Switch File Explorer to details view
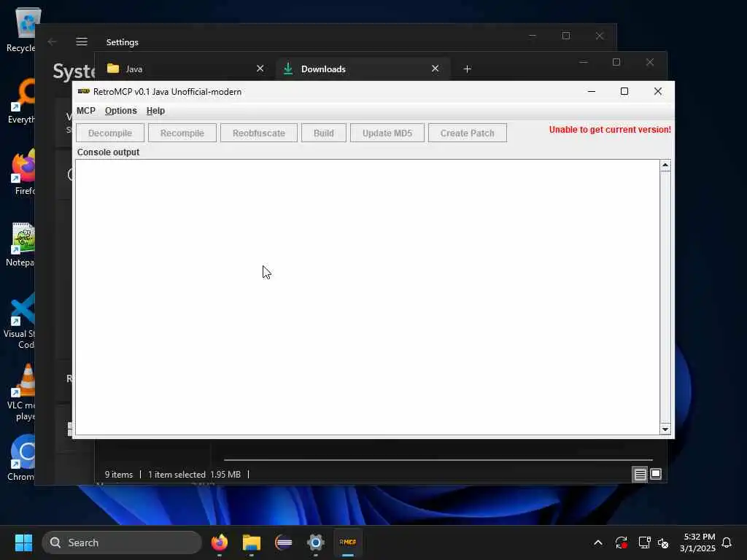747x560 pixels. (640, 474)
